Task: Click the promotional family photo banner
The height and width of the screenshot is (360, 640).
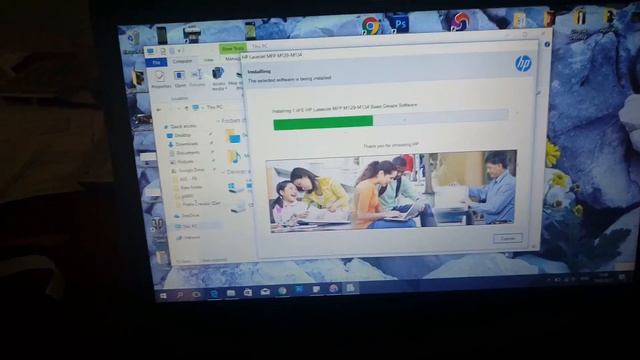Action: point(391,191)
